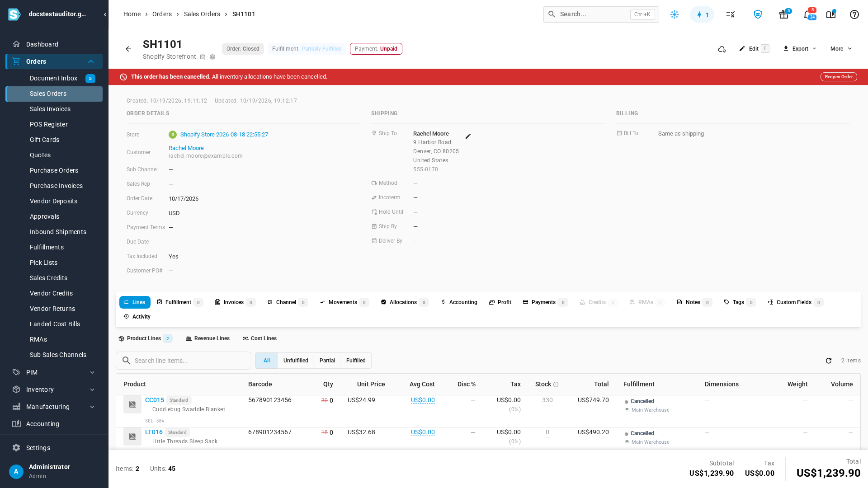Screen dimensions: 868x488
Task: Open the AI sparkle icon in header
Action: pyautogui.click(x=675, y=14)
